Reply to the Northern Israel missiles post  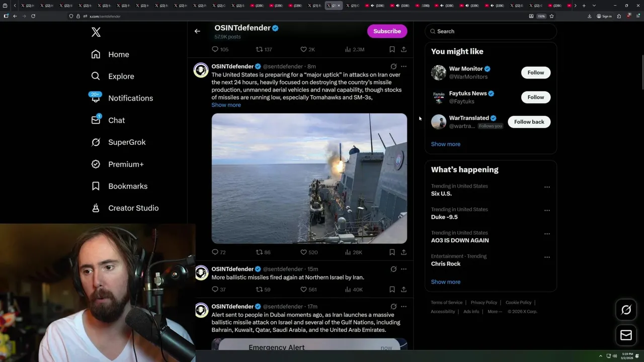coord(218,290)
